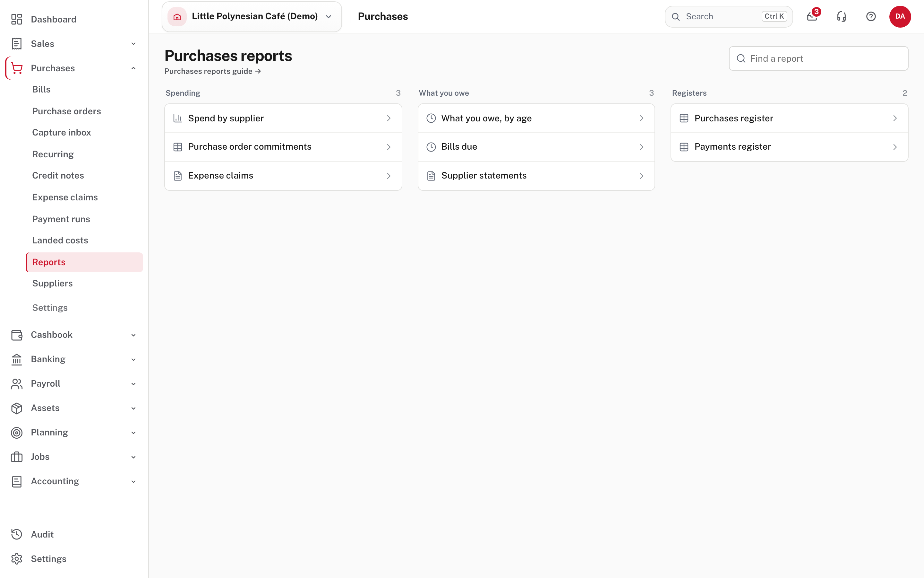Click the Accounting ledger icon
924x578 pixels.
(x=16, y=481)
